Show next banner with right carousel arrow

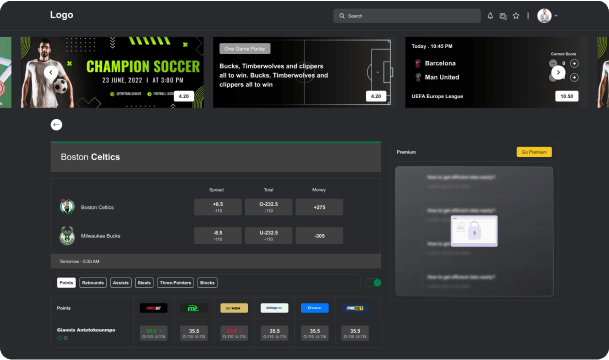(x=558, y=72)
